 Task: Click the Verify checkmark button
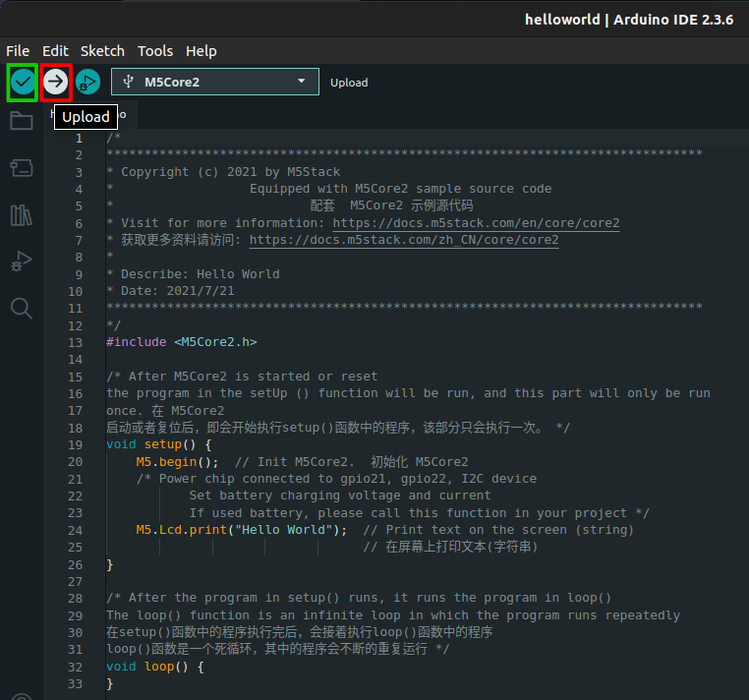coord(23,83)
